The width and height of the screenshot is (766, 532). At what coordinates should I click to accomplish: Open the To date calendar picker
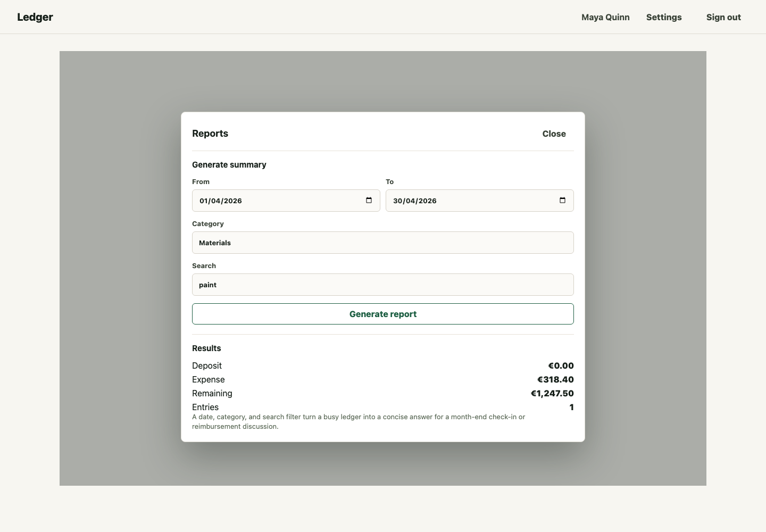click(562, 201)
